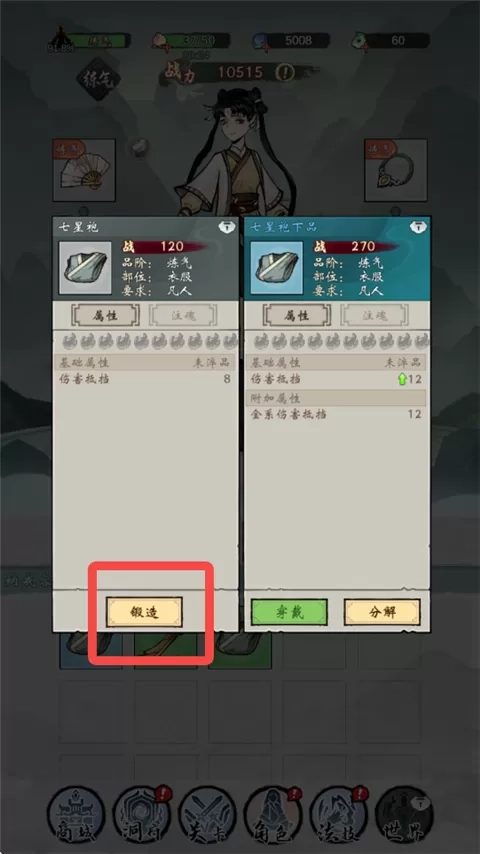The width and height of the screenshot is (480, 854).
Task: Select 属性 tab in left 七星袍 panel
Action: (106, 315)
